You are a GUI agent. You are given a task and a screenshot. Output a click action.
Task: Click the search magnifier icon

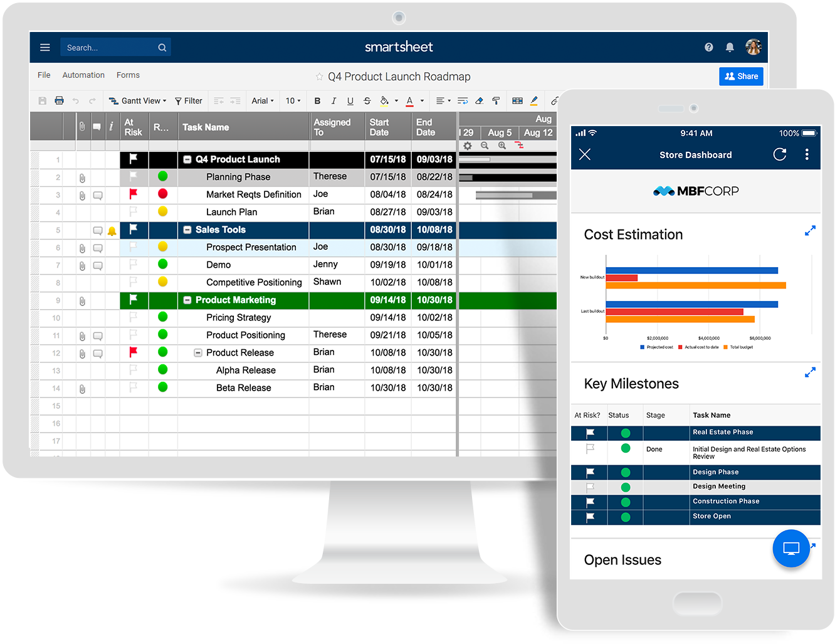[162, 48]
